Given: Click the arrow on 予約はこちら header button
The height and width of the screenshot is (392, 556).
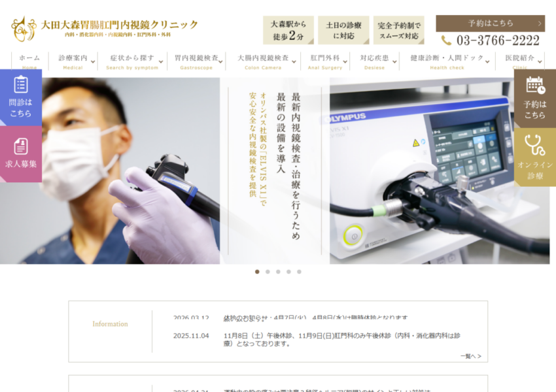Looking at the screenshot, I should (540, 24).
